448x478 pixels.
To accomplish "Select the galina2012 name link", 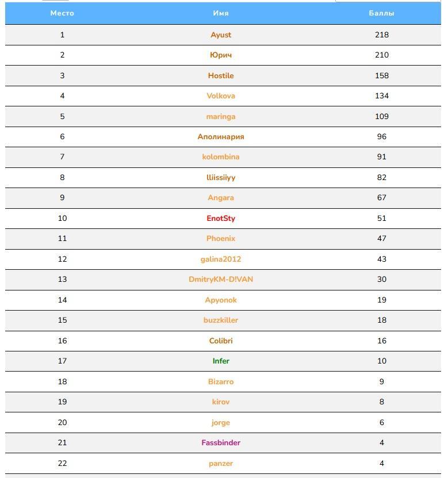I will (x=221, y=259).
